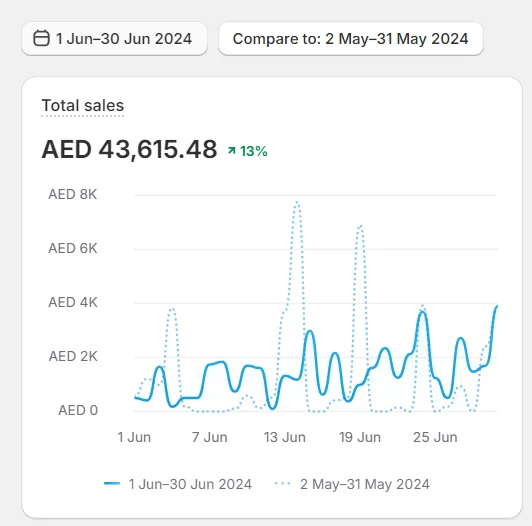
Task: Click the Total sales heading link
Action: tap(83, 106)
